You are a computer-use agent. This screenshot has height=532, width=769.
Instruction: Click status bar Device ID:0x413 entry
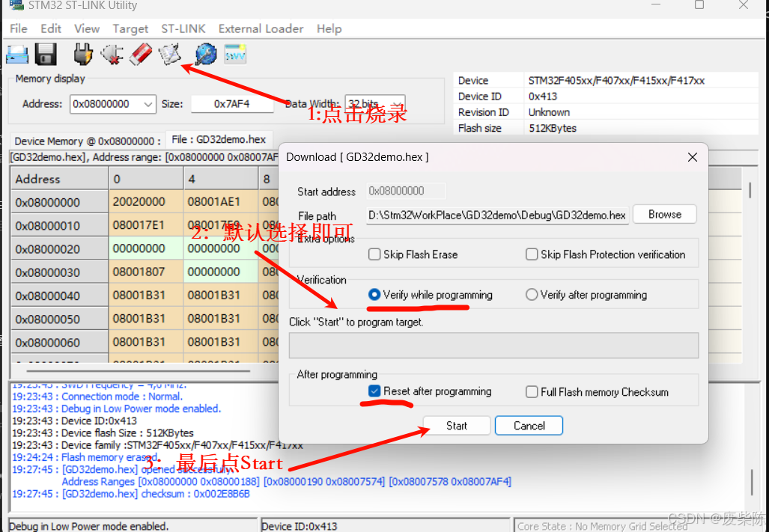tap(385, 525)
